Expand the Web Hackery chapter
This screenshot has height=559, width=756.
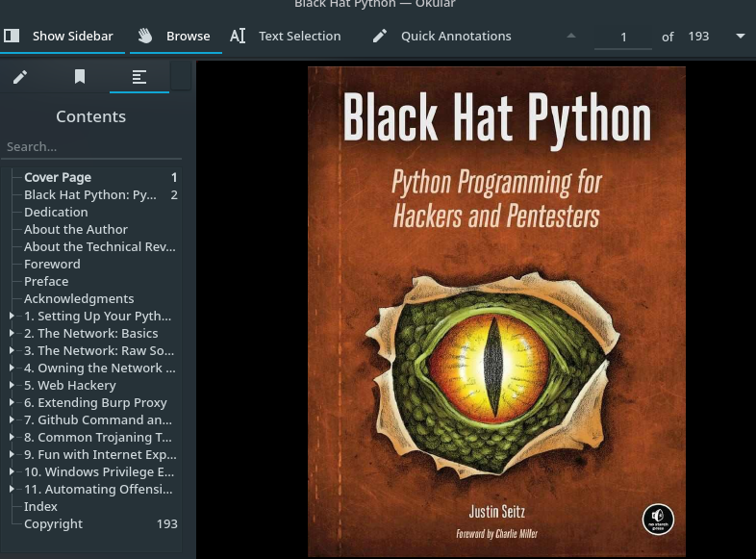(12, 385)
